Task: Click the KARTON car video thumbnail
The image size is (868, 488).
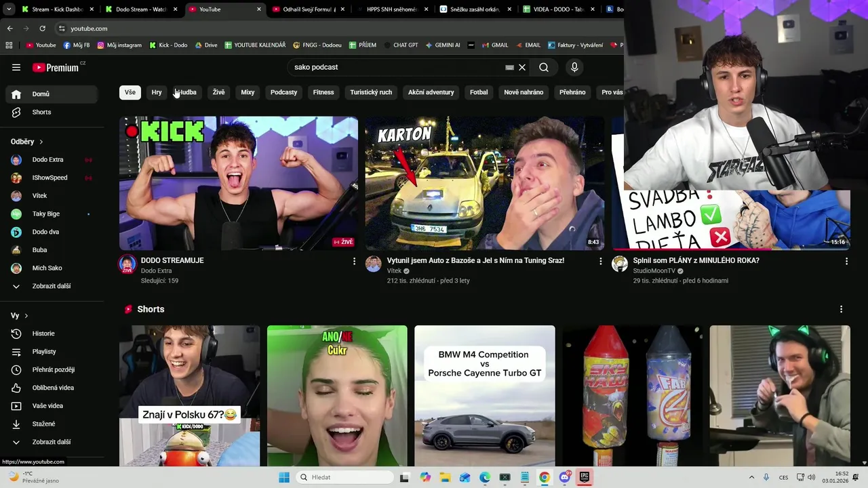Action: (484, 183)
